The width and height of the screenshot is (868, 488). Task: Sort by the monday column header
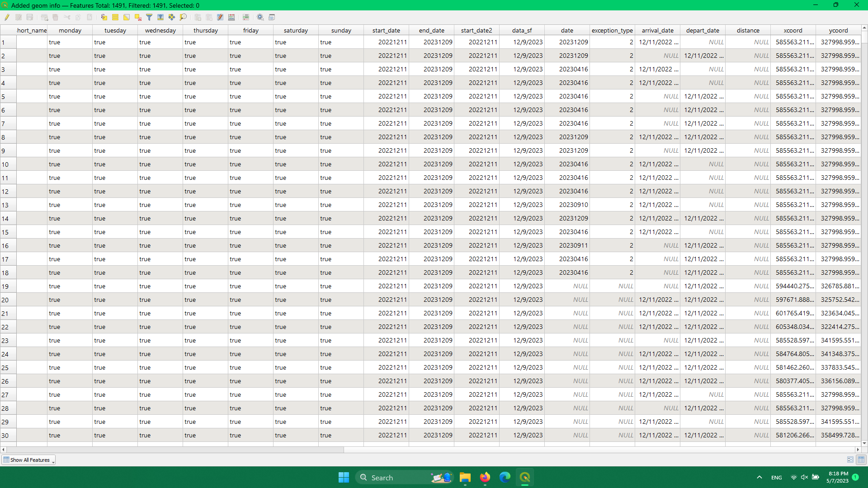[x=70, y=30]
